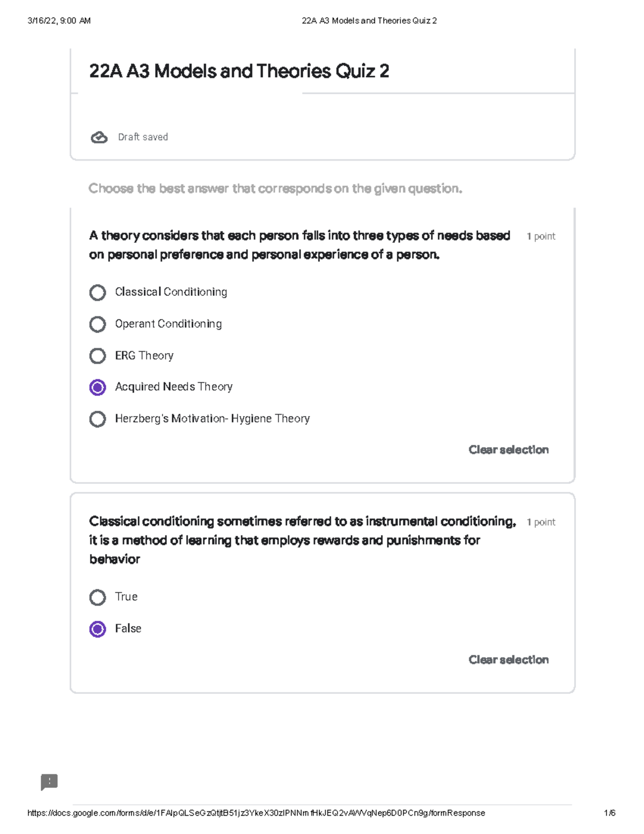Open the docs.google.com form URL in footer
644x834 pixels.
tap(256, 813)
